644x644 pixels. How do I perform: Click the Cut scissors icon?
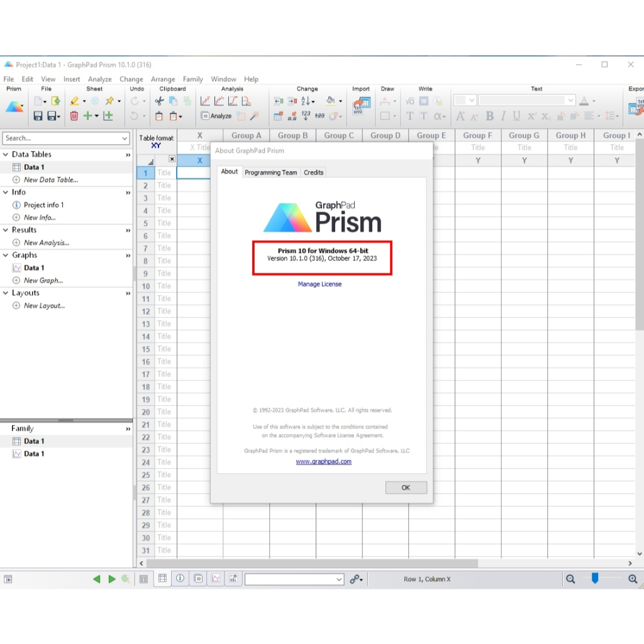[x=159, y=101]
